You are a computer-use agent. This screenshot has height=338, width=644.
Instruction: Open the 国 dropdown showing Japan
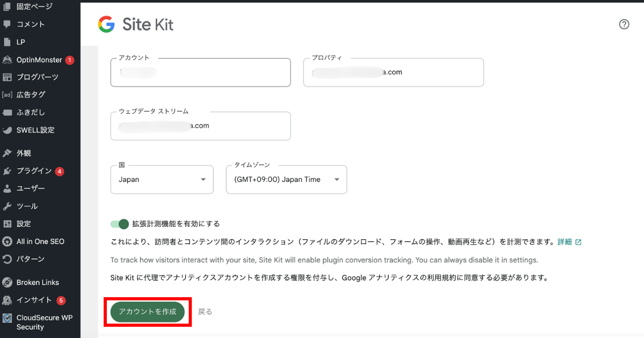[162, 180]
